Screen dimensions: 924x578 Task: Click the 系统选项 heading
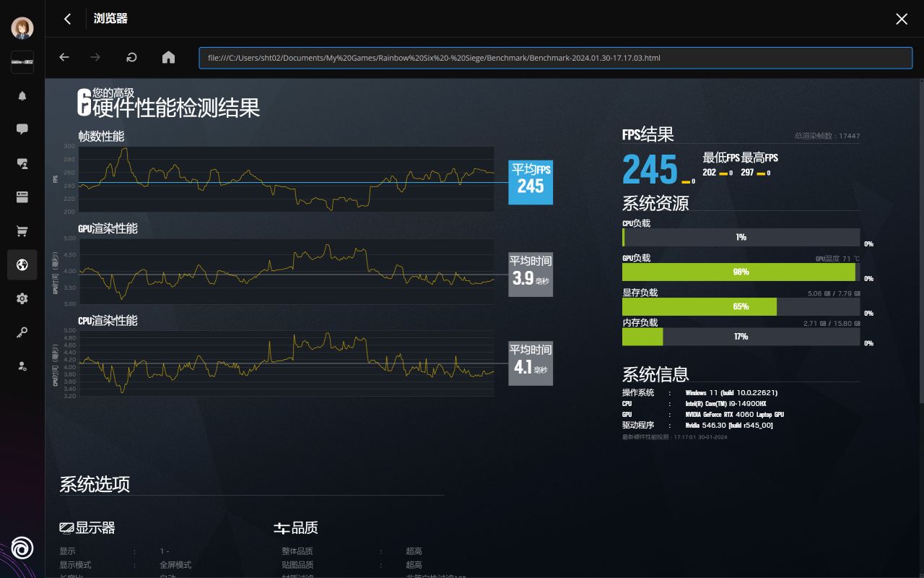[95, 484]
